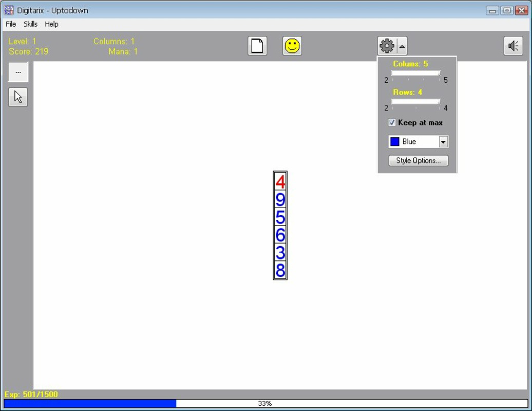Click the ellipsis button in left sidebar
532x411 pixels.
(x=18, y=72)
